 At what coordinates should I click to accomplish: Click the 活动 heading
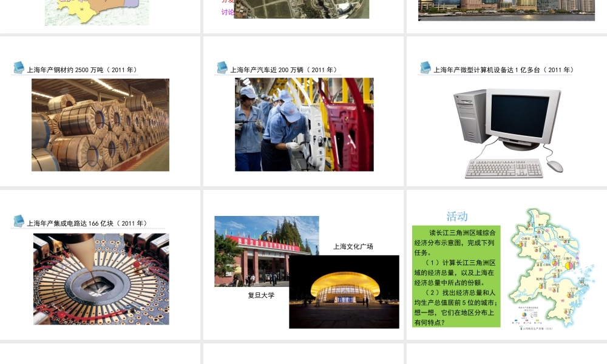457,216
